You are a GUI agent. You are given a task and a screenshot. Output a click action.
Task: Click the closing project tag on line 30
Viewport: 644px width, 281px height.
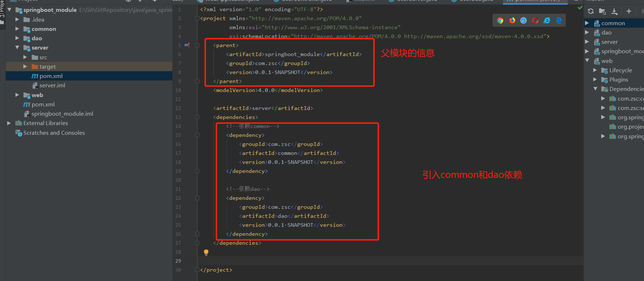point(216,270)
